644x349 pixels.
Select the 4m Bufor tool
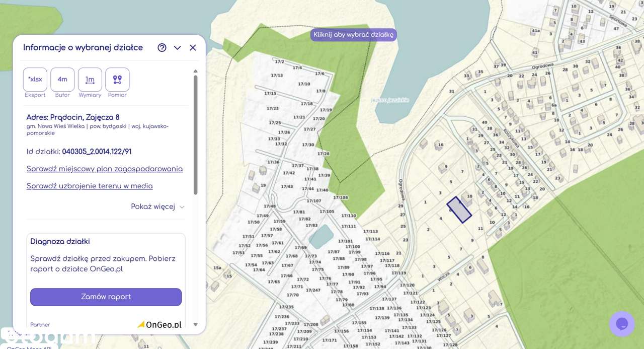pos(62,80)
